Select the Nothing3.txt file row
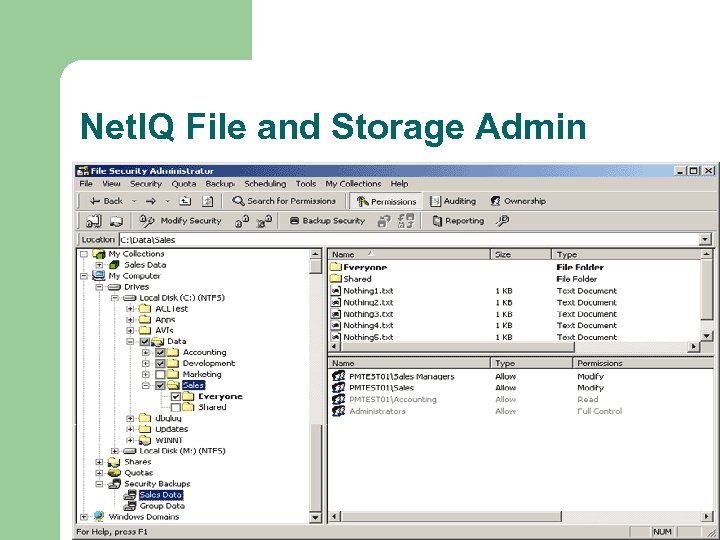The image size is (720, 540). click(x=514, y=314)
